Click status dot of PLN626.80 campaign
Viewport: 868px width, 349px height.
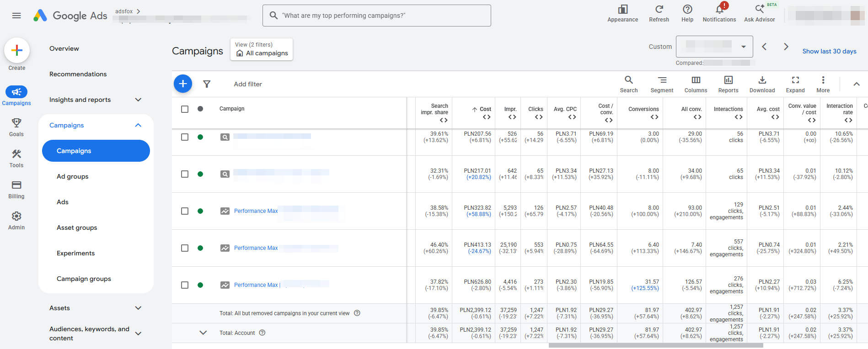click(200, 285)
